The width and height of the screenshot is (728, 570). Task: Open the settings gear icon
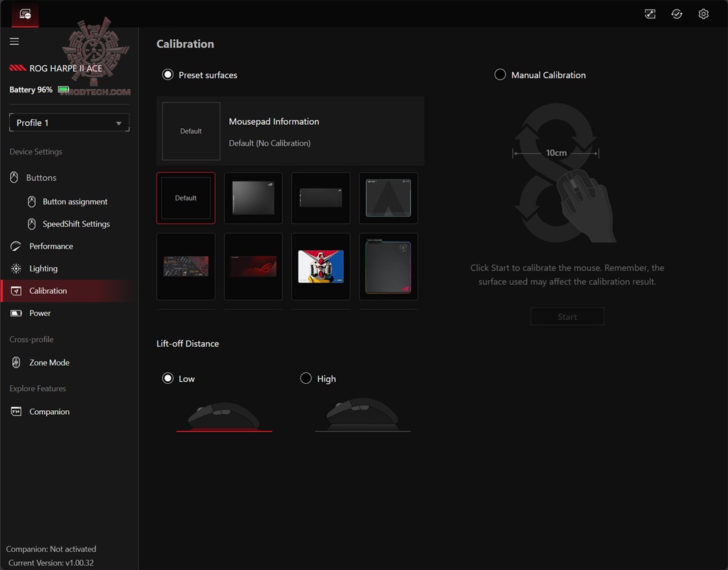point(703,14)
